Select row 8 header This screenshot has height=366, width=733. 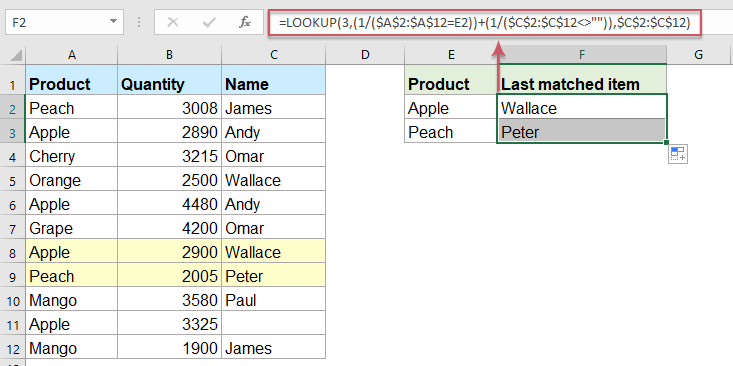click(x=12, y=252)
